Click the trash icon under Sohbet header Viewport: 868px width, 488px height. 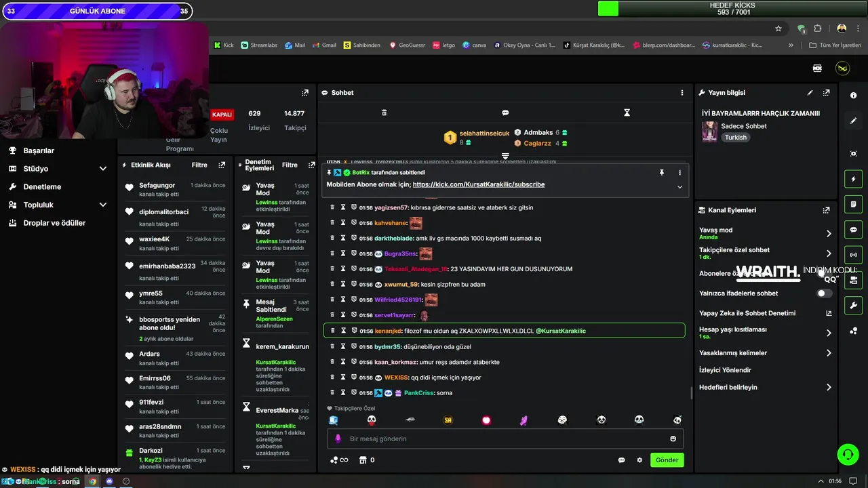coord(384,113)
